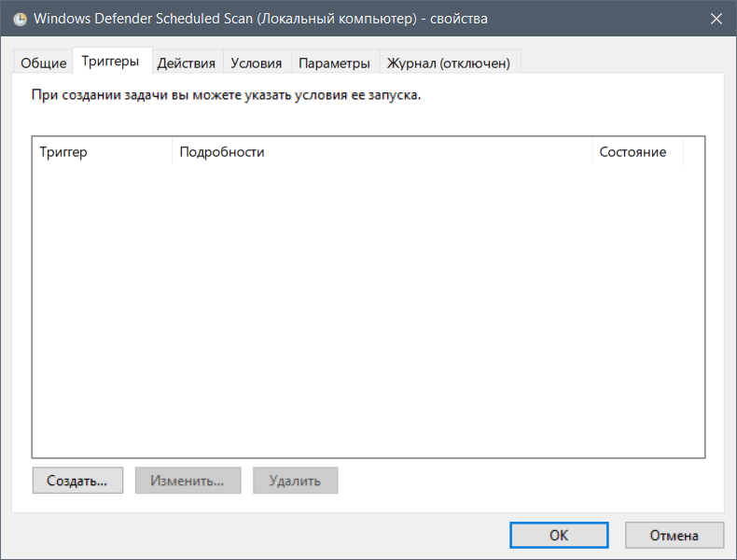The image size is (737, 560).
Task: Sort by the Триггер column header
Action: [x=102, y=151]
